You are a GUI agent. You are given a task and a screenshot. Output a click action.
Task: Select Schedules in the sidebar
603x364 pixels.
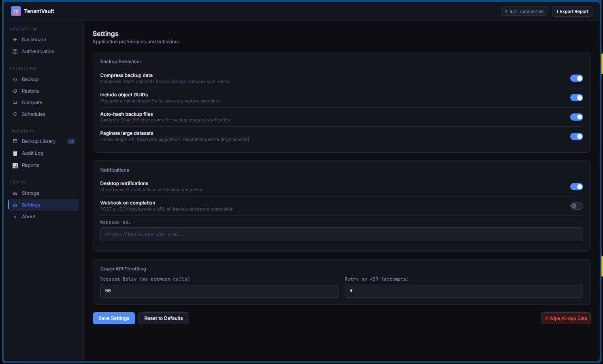[x=43, y=114]
